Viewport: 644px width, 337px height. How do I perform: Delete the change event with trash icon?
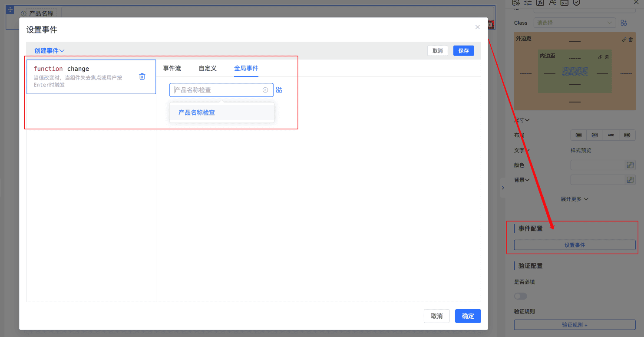coord(142,77)
